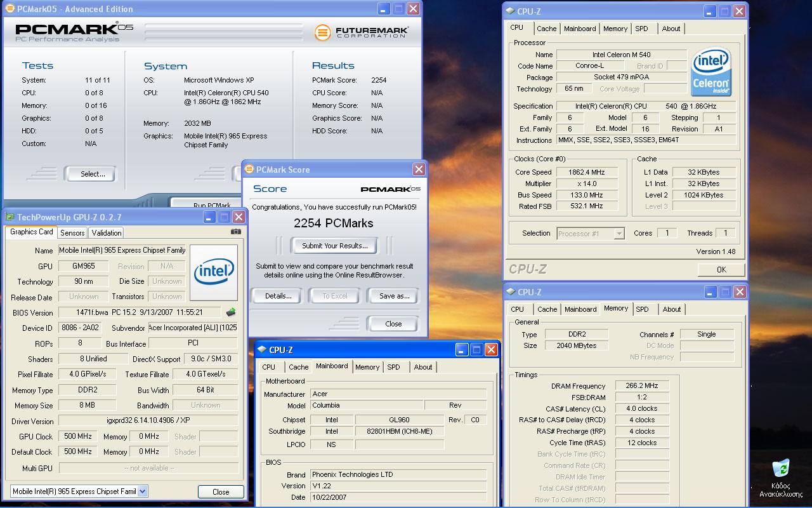Open Memory tab in top CPU-Z window
Screen dimensions: 812x508
click(x=615, y=29)
